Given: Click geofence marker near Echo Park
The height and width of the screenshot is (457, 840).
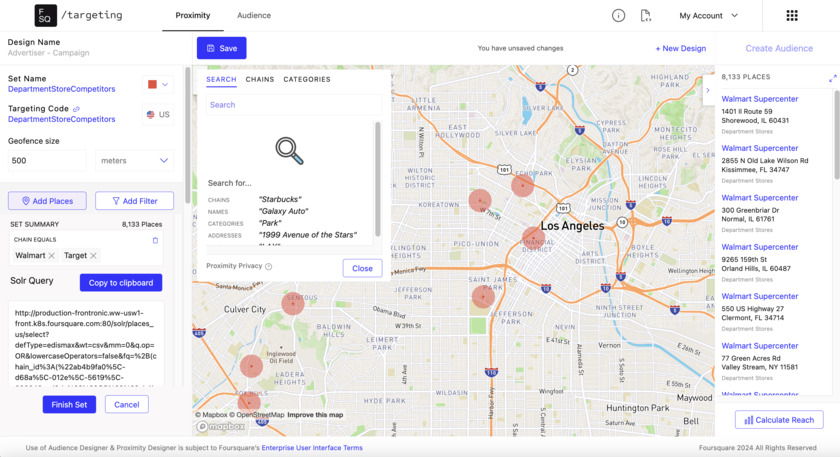Looking at the screenshot, I should click(x=522, y=185).
